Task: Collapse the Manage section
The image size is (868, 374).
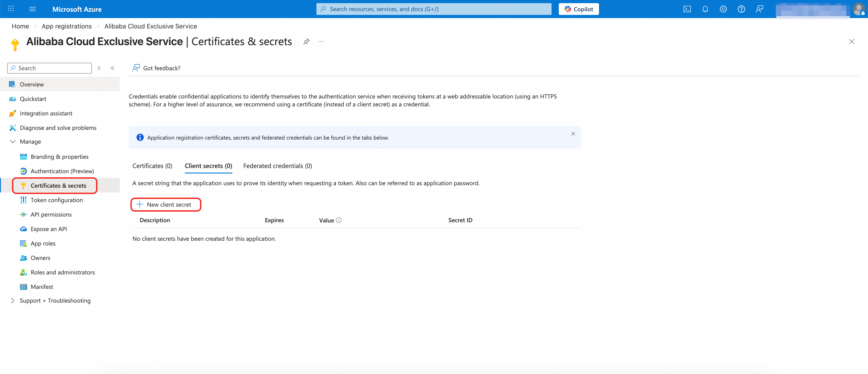Action: (13, 142)
